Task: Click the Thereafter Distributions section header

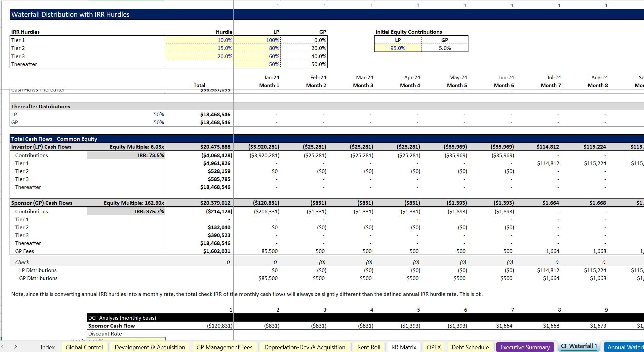Action: [x=41, y=106]
